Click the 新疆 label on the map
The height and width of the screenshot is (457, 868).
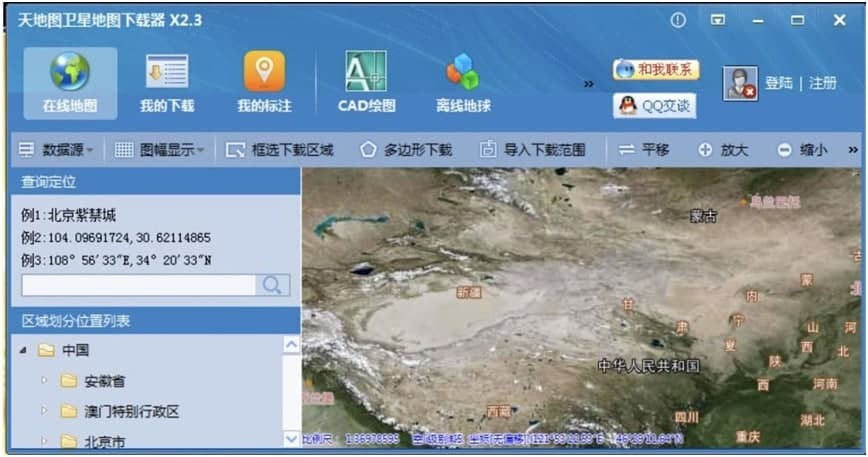pyautogui.click(x=469, y=292)
